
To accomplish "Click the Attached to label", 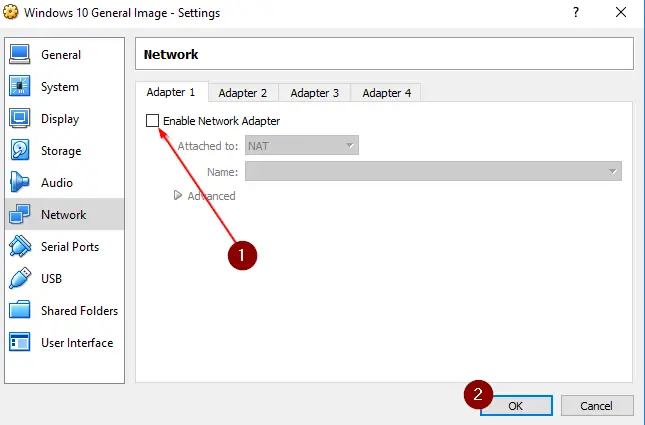I will click(x=208, y=146).
